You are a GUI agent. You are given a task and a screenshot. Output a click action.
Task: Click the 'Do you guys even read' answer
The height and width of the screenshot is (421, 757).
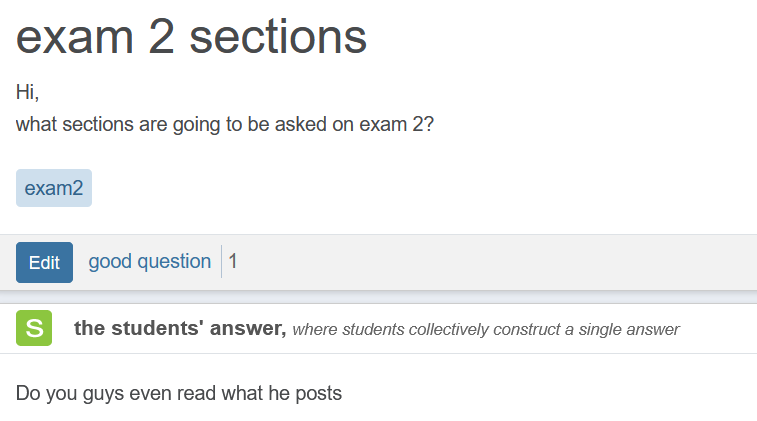(x=179, y=393)
